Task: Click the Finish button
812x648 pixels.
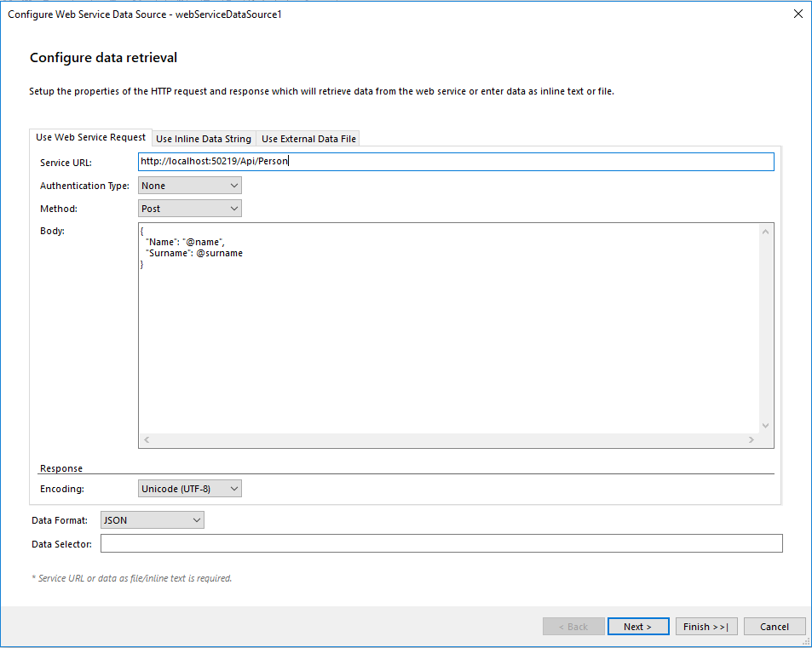Action: pos(706,626)
